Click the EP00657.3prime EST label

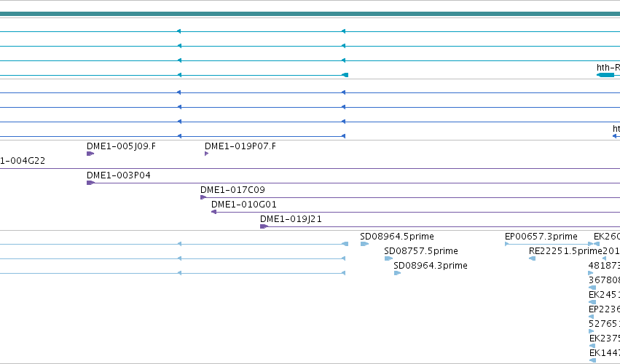click(x=541, y=237)
